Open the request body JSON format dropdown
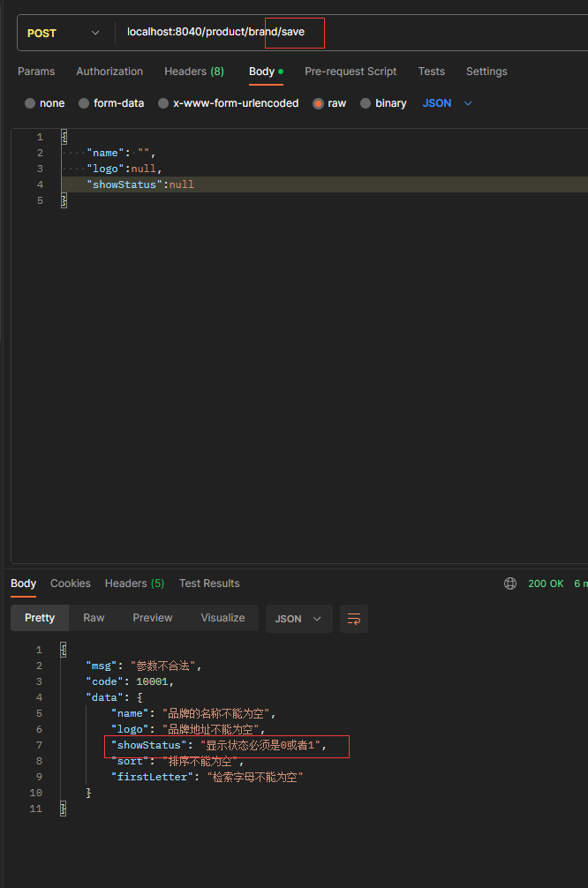 (x=447, y=103)
